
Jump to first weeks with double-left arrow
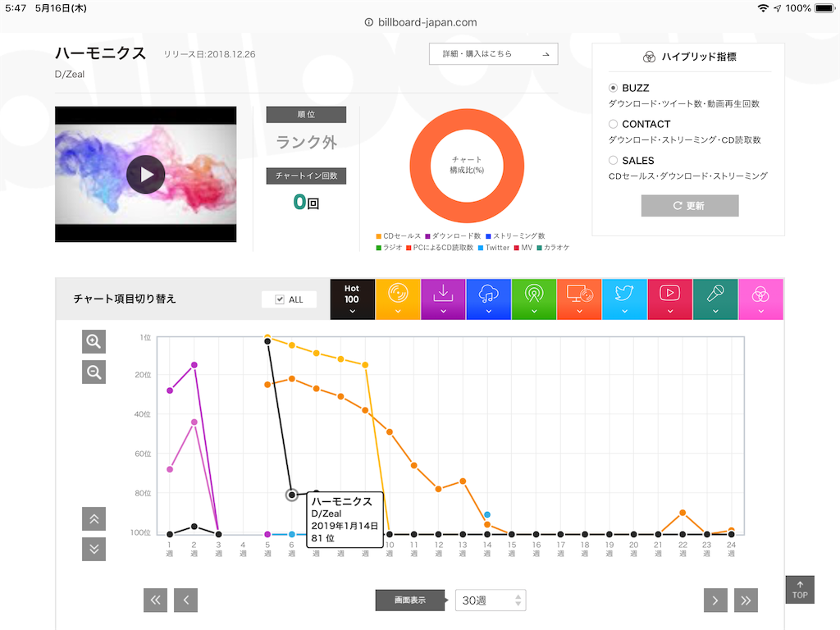[x=155, y=600]
